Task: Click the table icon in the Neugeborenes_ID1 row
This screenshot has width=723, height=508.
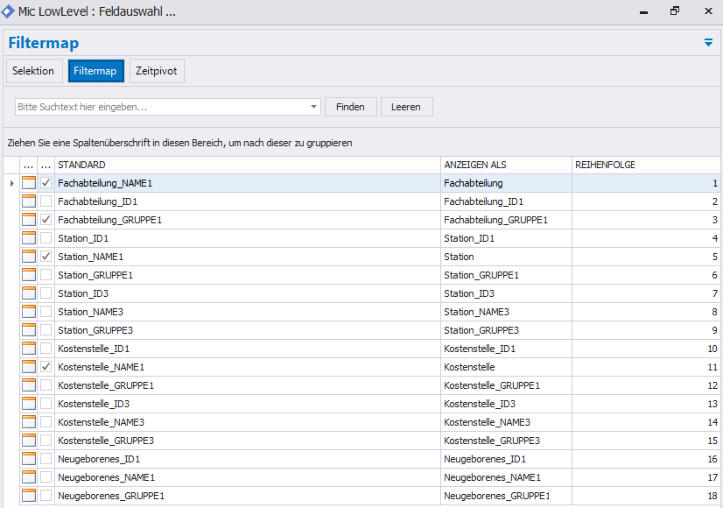Action: (29, 459)
